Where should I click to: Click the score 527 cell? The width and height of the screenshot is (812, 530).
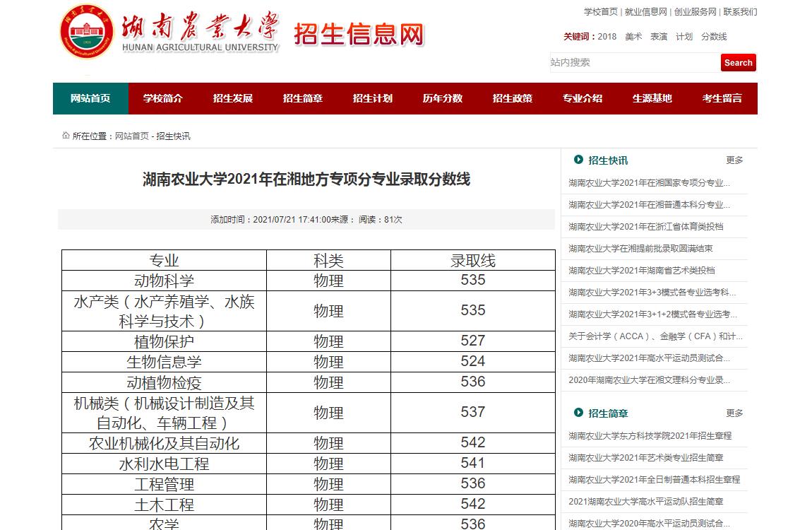(473, 341)
